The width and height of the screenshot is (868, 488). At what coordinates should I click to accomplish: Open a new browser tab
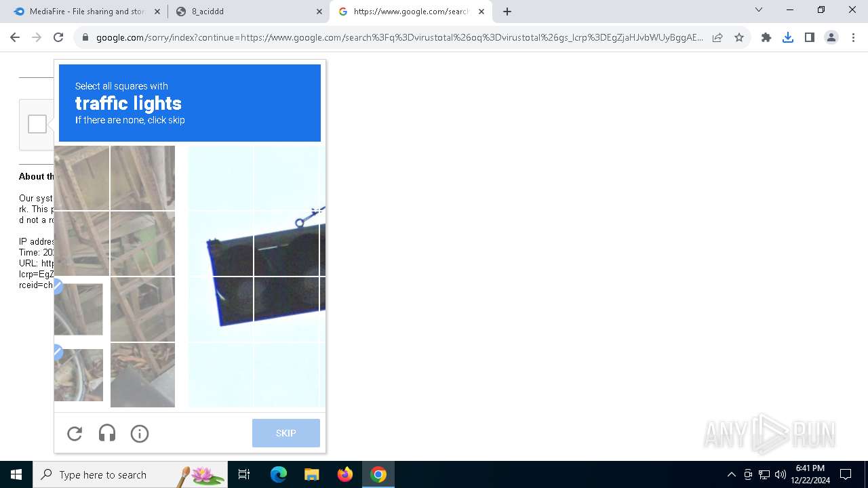tap(507, 12)
